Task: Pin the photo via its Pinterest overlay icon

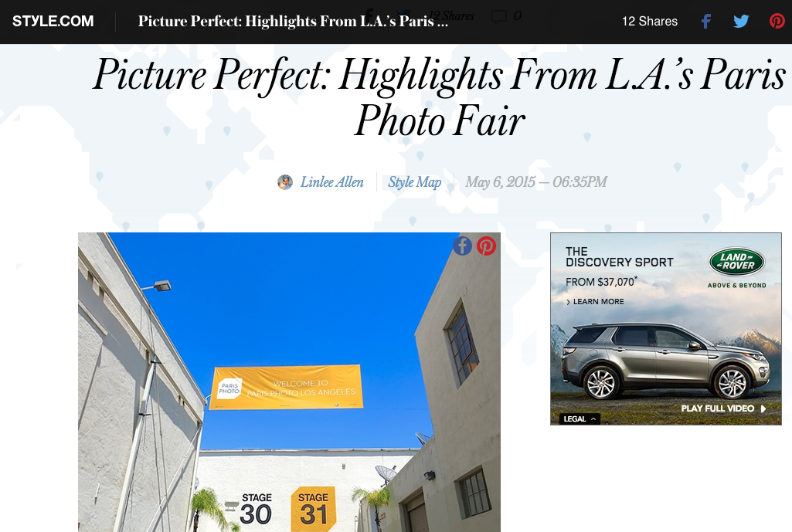Action: click(486, 246)
